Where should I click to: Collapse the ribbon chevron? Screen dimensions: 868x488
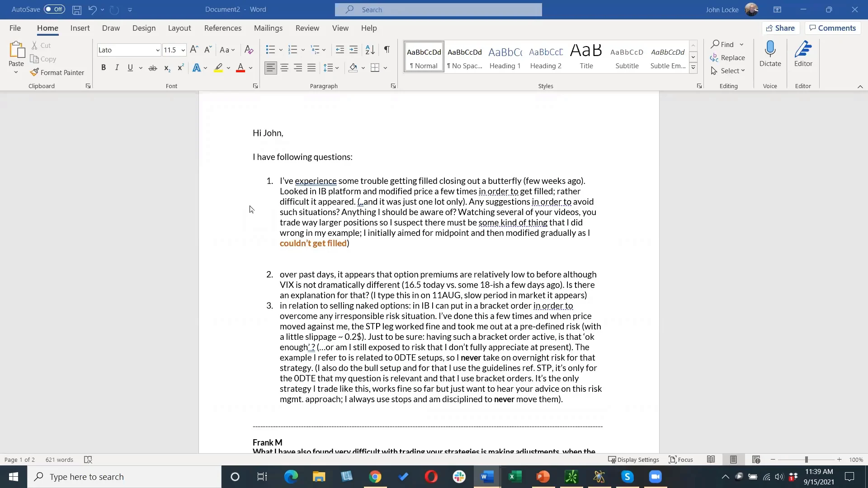[x=860, y=86]
